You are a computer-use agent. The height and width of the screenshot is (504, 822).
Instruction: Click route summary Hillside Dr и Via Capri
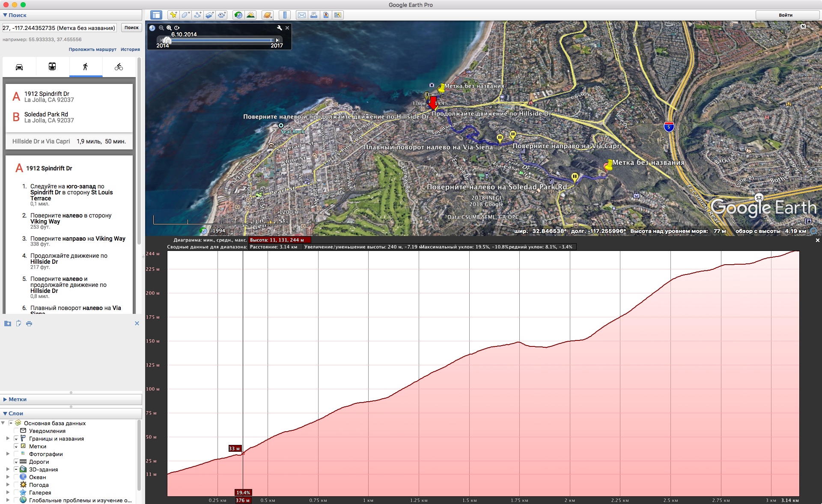pos(69,141)
